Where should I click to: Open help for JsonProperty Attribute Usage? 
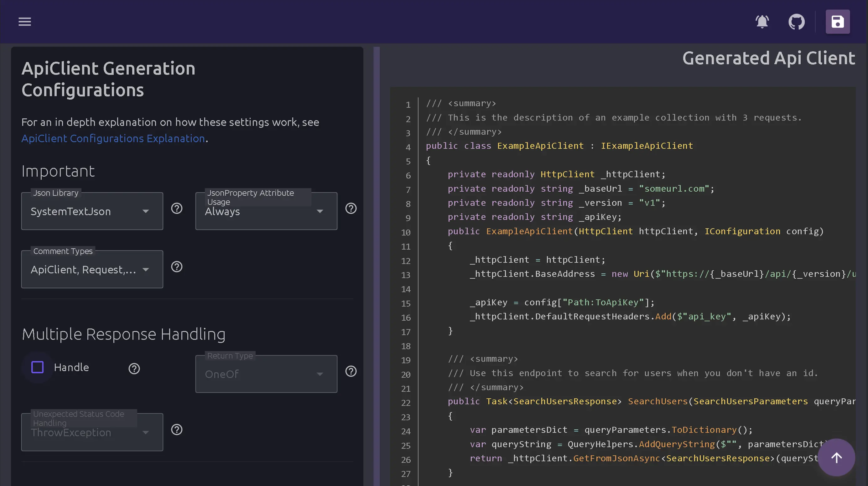(x=351, y=208)
